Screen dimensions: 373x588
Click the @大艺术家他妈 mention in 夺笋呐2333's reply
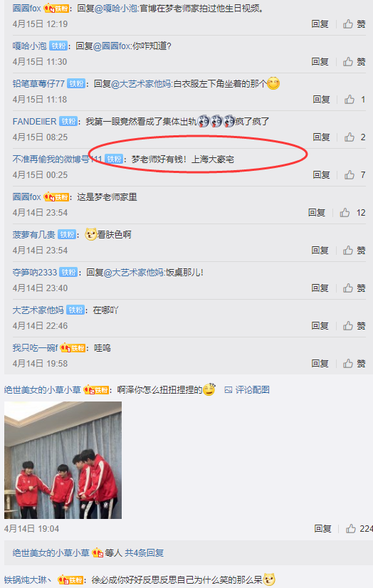coord(133,273)
